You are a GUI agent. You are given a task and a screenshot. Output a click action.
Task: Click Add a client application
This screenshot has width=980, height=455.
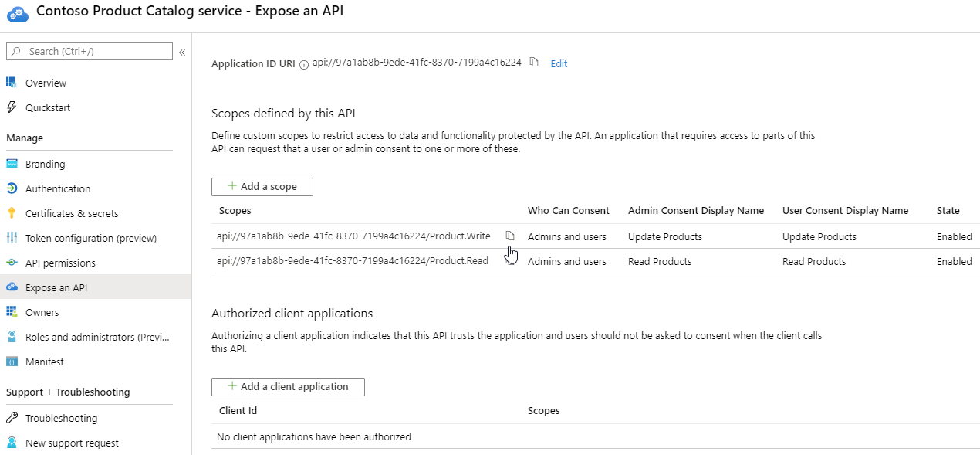[288, 386]
